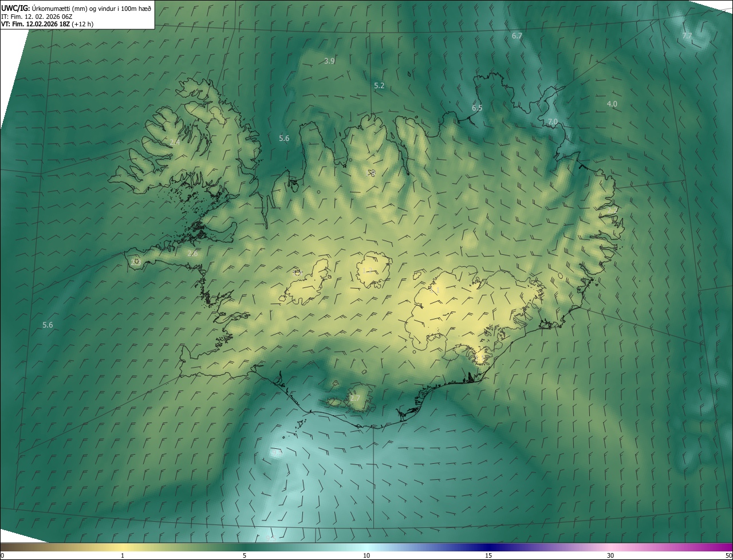
Task: Click the 6.5 value label on map
Action: tap(477, 108)
